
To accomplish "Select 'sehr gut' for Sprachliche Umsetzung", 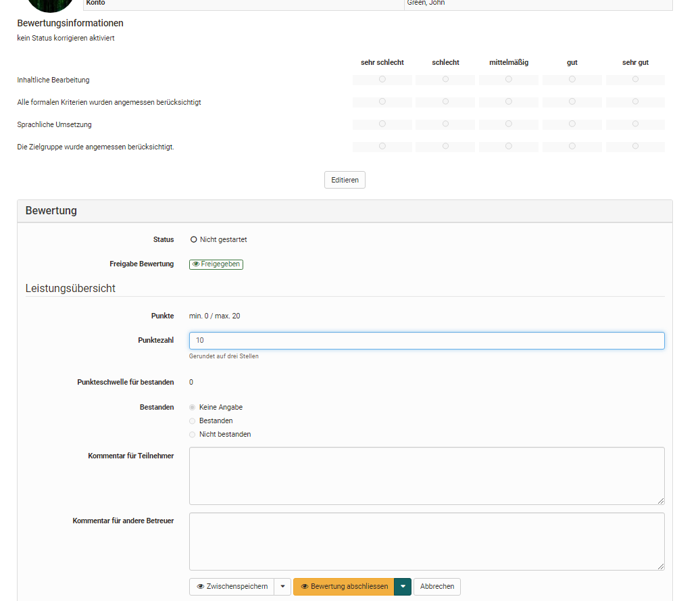I will pyautogui.click(x=635, y=124).
